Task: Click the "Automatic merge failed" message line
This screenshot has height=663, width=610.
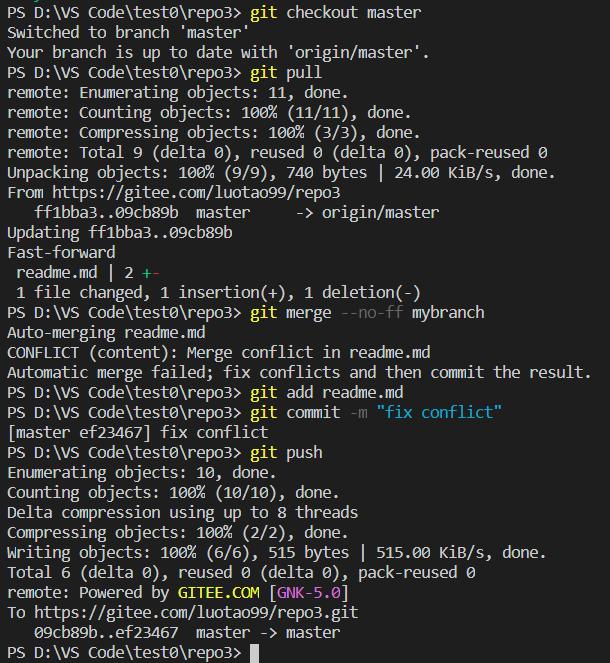Action: [x=299, y=372]
